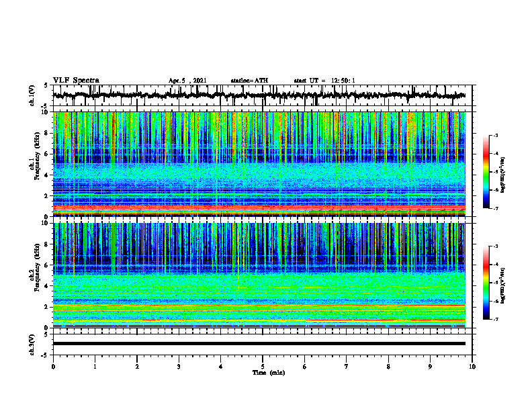The height and width of the screenshot is (411, 532).
Task: Click time-axis tick label "1"
Action: coord(95,367)
